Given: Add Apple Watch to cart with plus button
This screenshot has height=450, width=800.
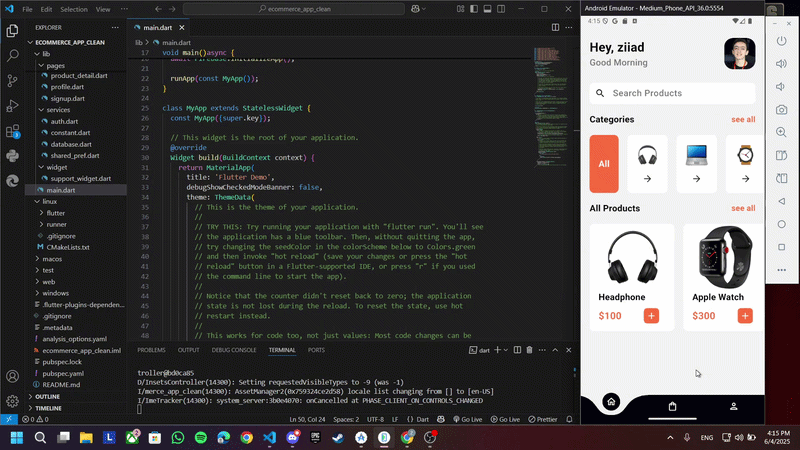Looking at the screenshot, I should 745,316.
